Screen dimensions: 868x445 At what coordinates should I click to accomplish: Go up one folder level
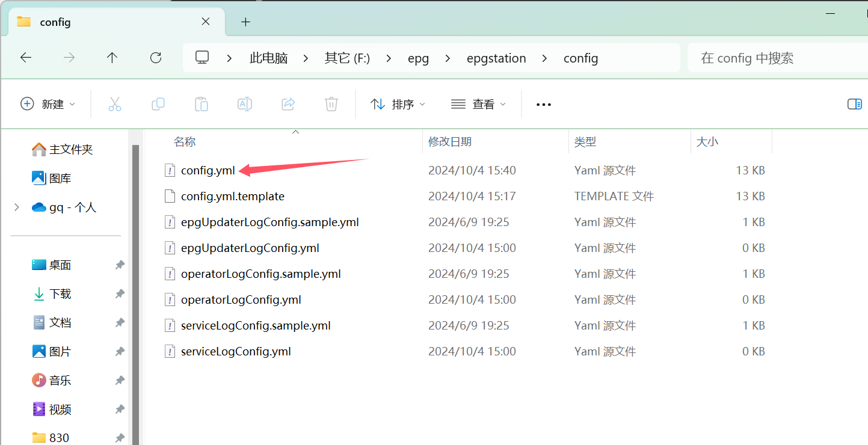(112, 58)
